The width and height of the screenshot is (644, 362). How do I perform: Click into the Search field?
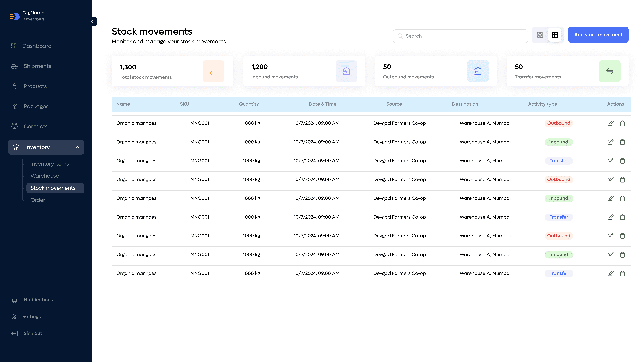[460, 36]
